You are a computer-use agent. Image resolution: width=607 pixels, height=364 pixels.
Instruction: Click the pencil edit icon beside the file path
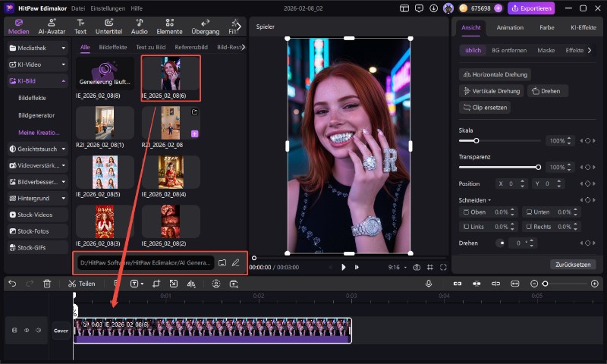(x=235, y=262)
